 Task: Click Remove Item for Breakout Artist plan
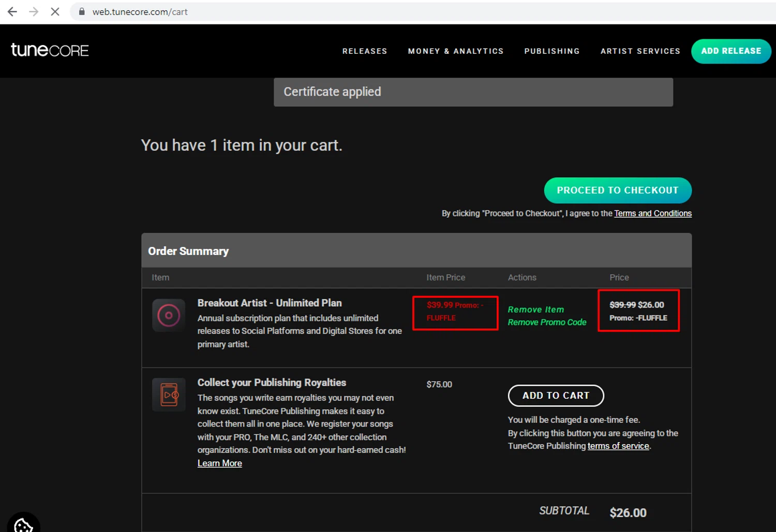point(536,309)
